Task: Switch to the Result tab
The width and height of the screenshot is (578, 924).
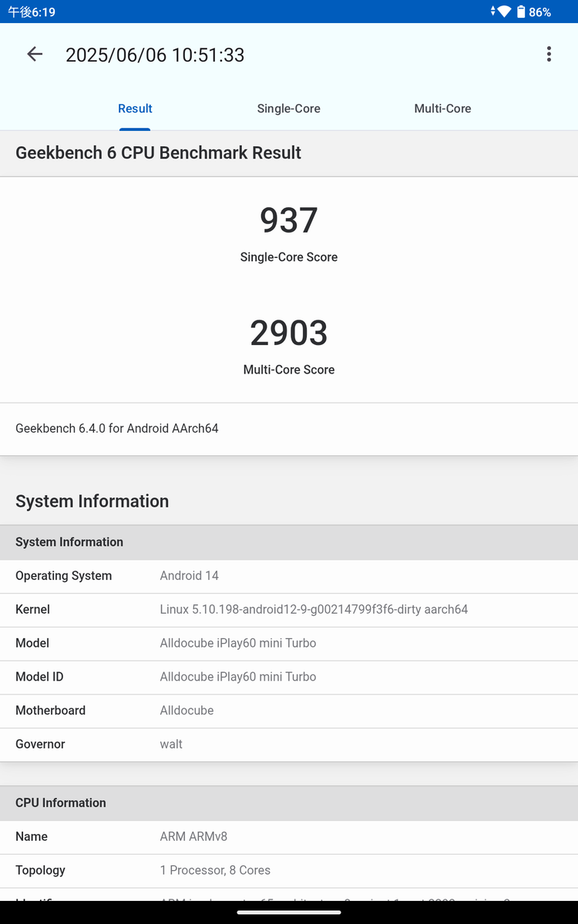Action: (x=135, y=109)
